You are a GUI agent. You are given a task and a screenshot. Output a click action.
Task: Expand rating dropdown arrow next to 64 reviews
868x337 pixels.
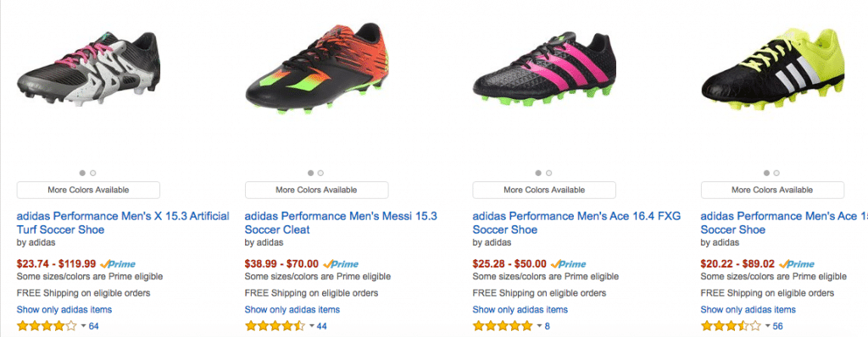(84, 326)
